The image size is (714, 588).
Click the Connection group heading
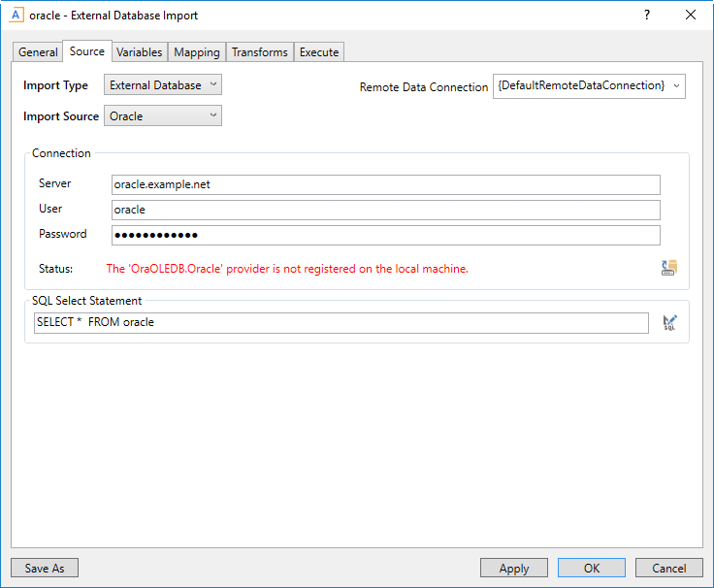point(61,153)
